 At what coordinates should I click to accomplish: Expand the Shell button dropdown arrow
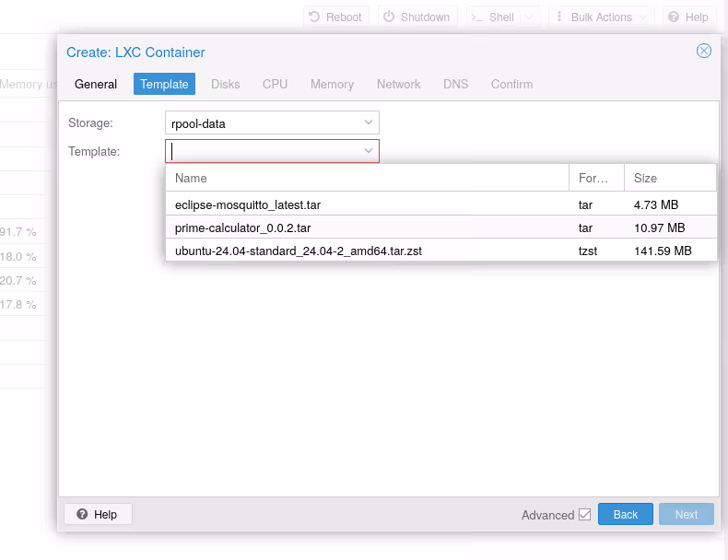(x=529, y=17)
